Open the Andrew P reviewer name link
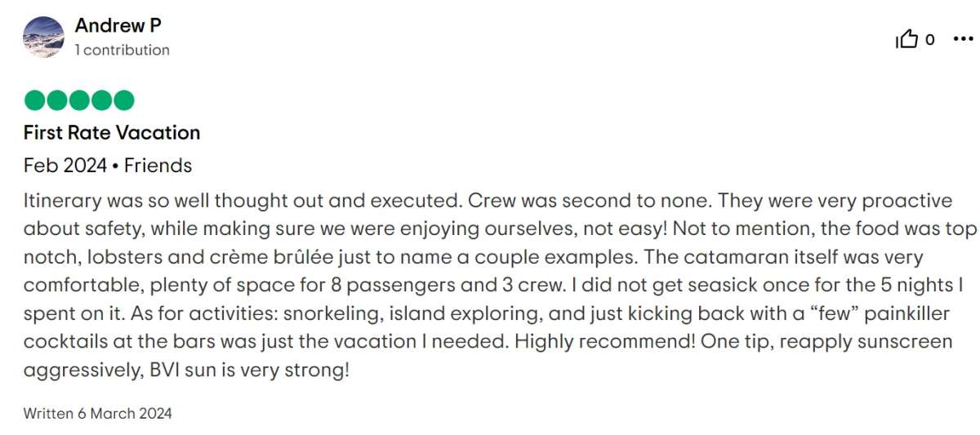The image size is (980, 435). click(118, 25)
